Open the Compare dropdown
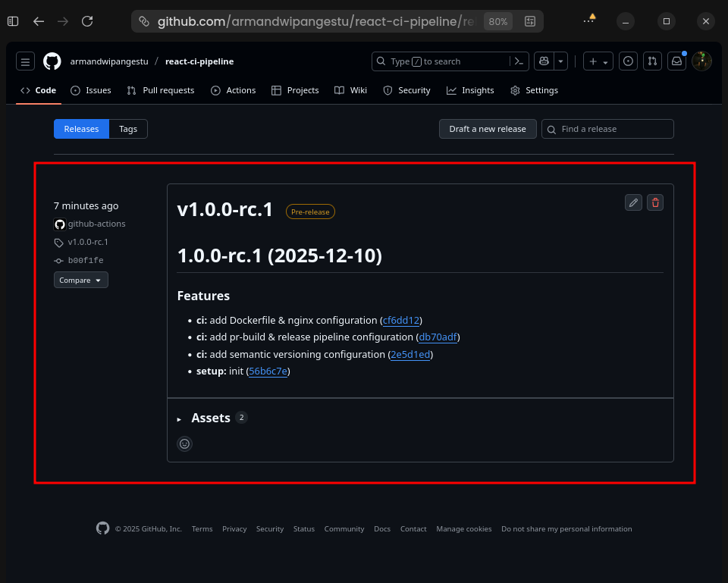Screen dimensions: 728x583 coord(80,280)
